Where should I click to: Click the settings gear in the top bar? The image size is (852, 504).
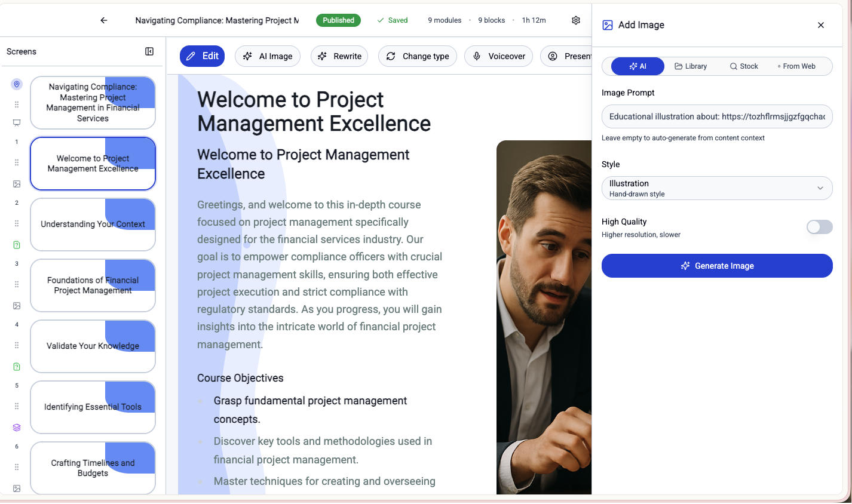575,20
